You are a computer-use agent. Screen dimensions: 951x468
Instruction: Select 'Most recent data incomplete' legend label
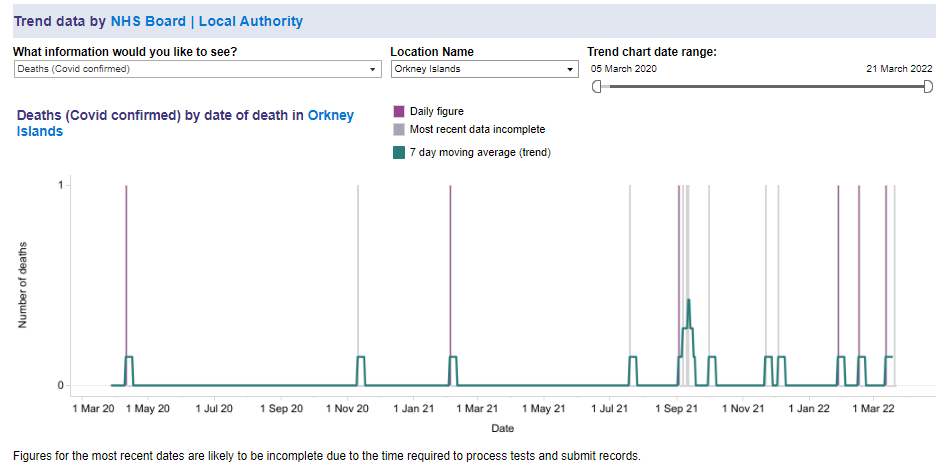tap(477, 129)
